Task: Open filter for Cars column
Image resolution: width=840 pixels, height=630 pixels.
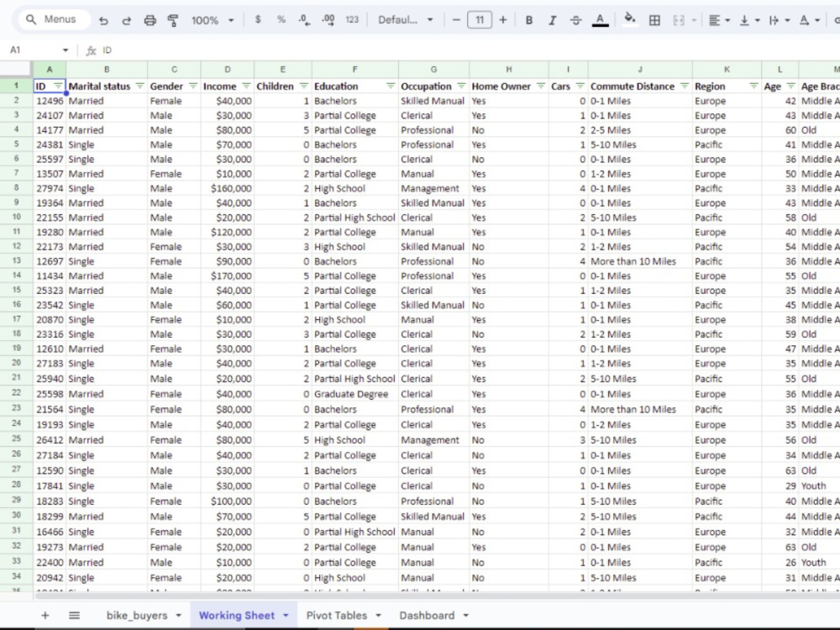Action: [580, 87]
